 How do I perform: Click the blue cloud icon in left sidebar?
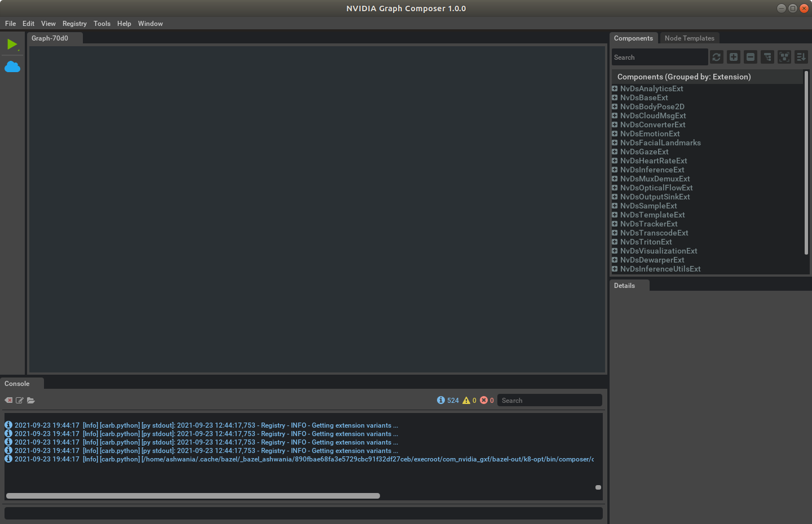[12, 67]
